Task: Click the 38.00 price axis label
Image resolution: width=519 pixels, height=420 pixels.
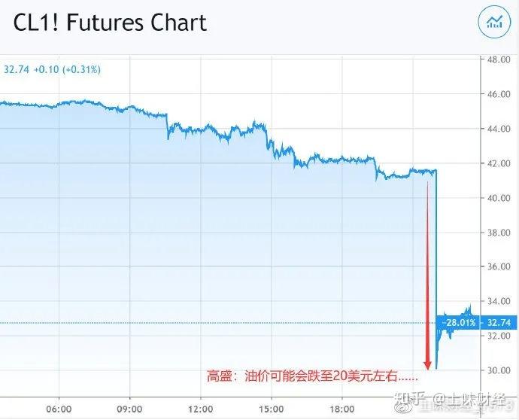Action: 499,232
